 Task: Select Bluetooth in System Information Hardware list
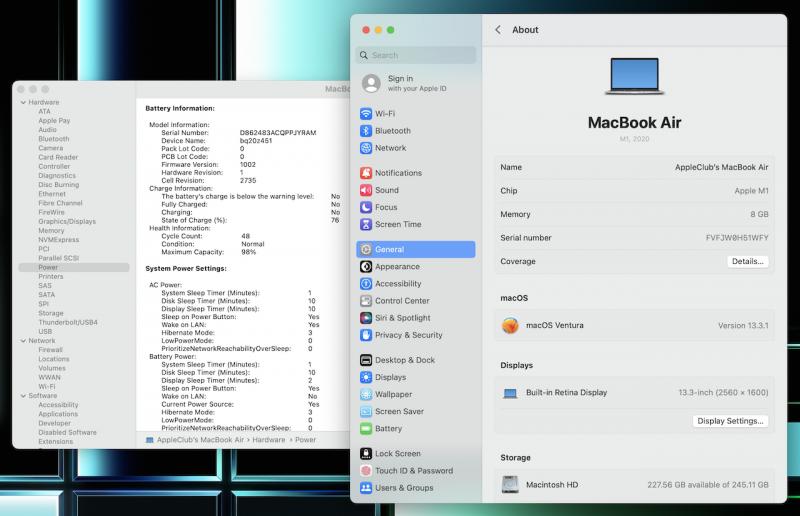coord(54,139)
